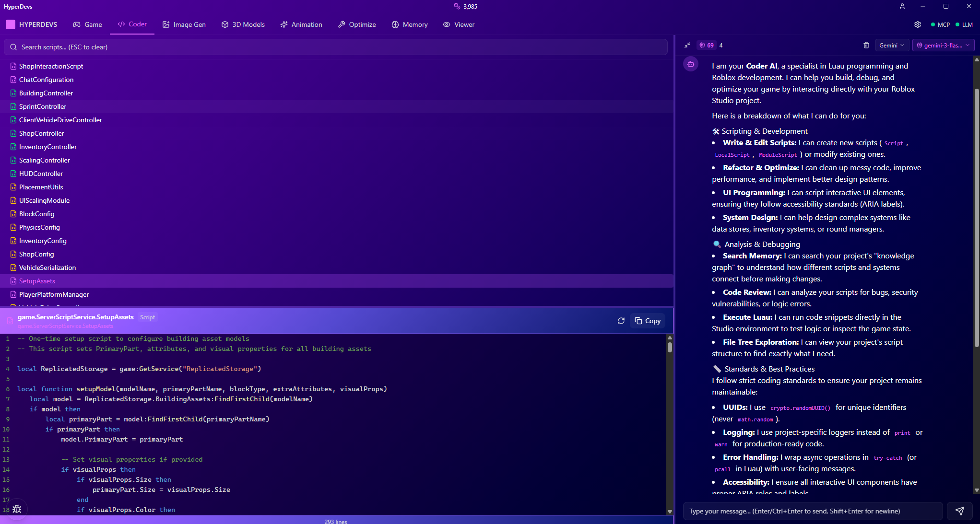The height and width of the screenshot is (524, 980).
Task: Click the PlacementUtils module icon
Action: (13, 187)
